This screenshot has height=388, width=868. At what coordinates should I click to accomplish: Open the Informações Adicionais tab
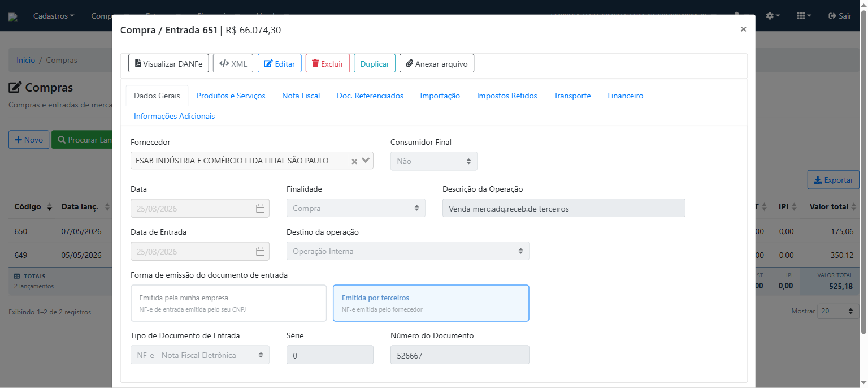(174, 116)
